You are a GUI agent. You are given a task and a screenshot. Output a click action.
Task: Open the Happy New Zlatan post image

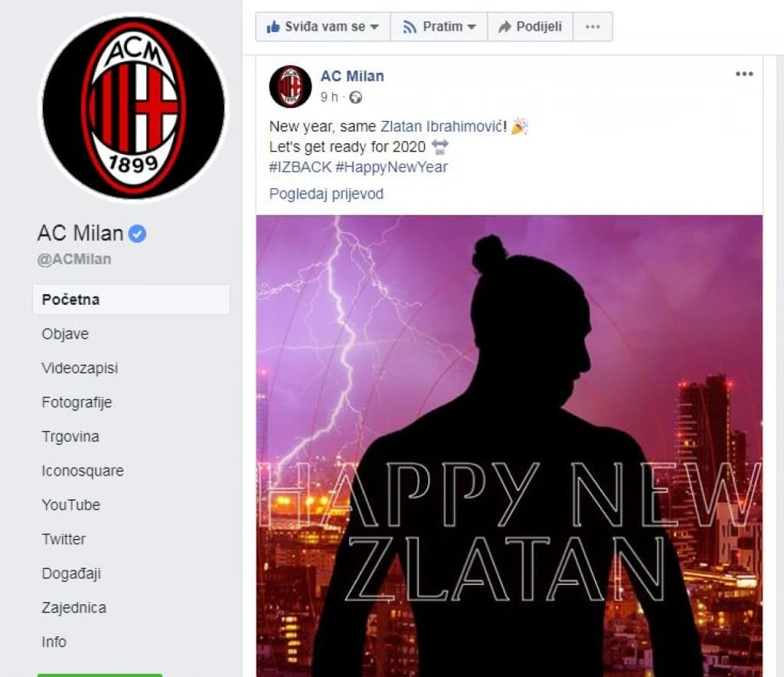coord(509,446)
